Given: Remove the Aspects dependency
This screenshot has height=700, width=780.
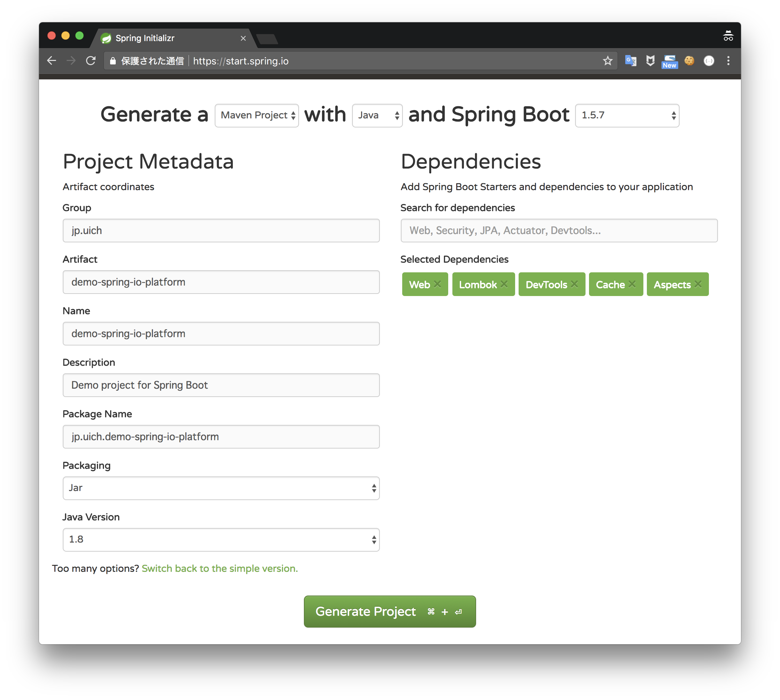Looking at the screenshot, I should coord(698,284).
